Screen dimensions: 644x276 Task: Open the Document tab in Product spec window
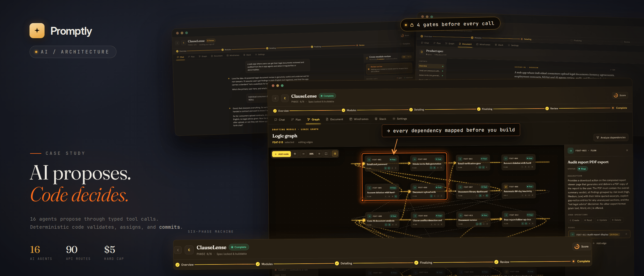[x=465, y=44]
